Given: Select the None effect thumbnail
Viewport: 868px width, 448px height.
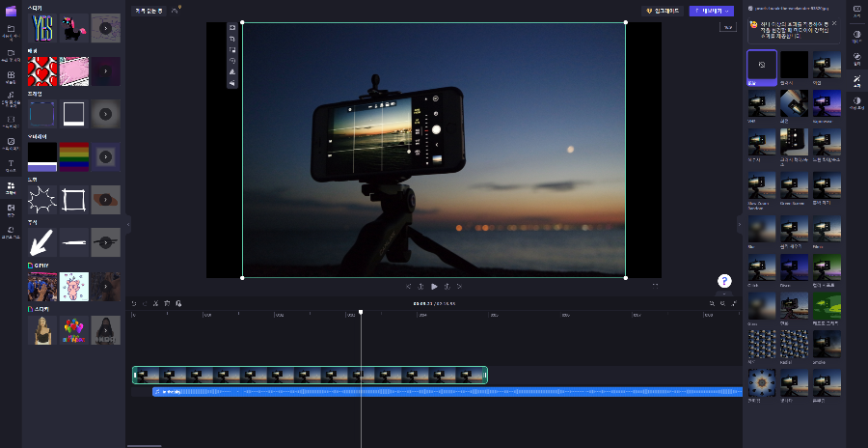Looking at the screenshot, I should [x=762, y=69].
